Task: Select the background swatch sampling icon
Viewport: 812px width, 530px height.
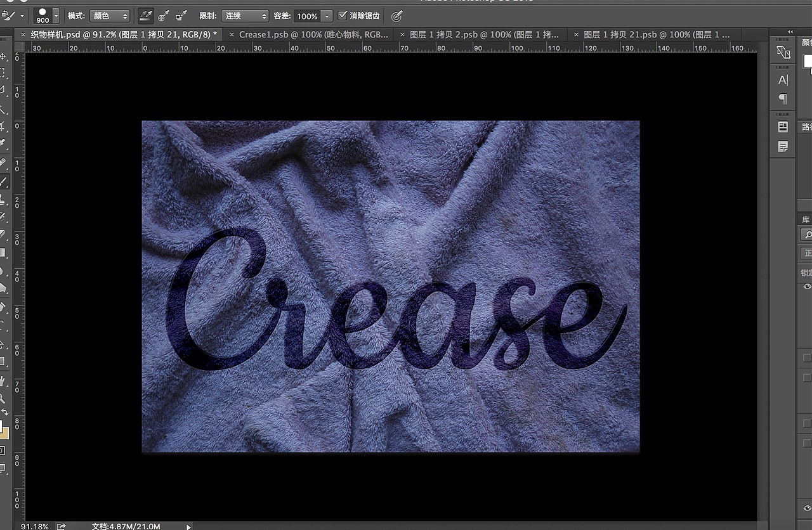Action: tap(181, 15)
